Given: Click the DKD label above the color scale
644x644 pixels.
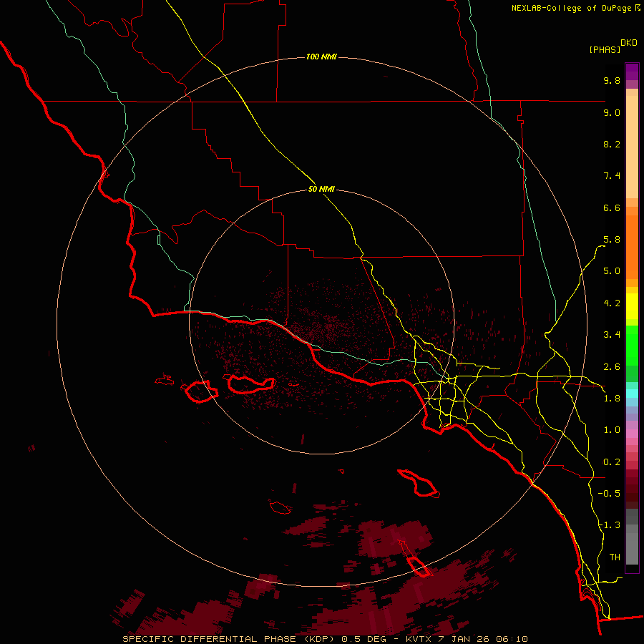Looking at the screenshot, I should tap(629, 43).
